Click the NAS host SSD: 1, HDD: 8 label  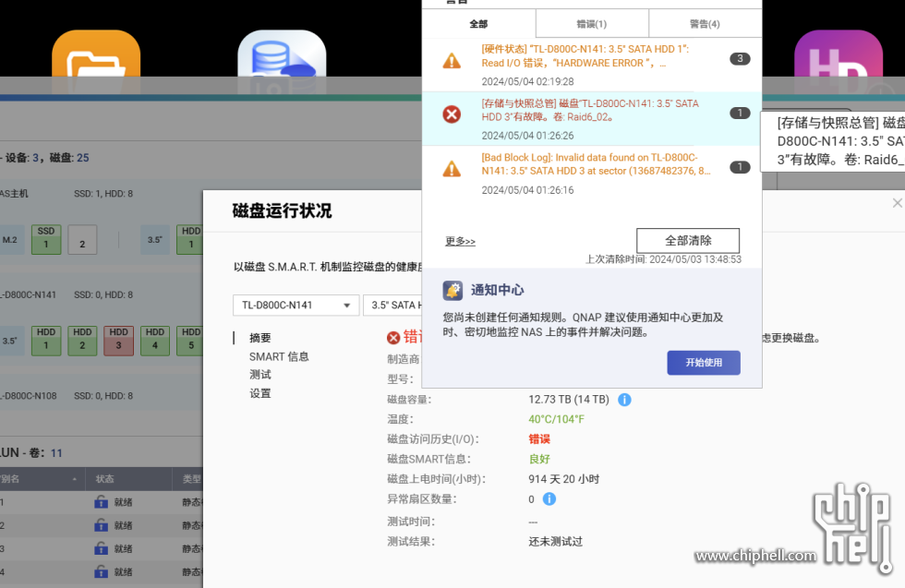103,194
